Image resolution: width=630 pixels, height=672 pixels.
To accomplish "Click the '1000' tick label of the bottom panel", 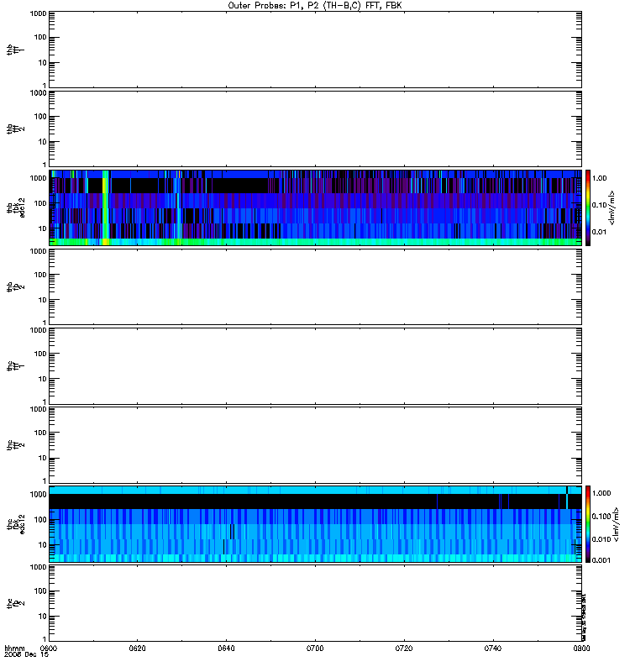I will 38,568.
